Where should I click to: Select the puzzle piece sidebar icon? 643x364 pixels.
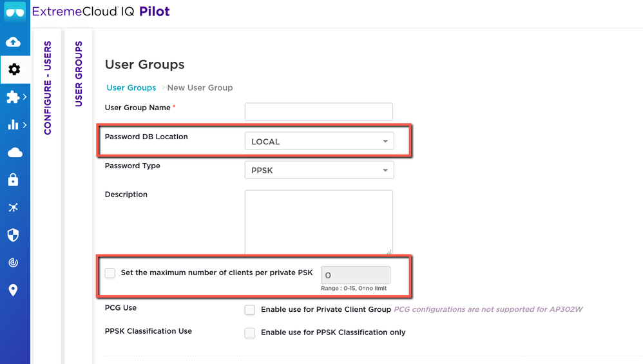13,97
